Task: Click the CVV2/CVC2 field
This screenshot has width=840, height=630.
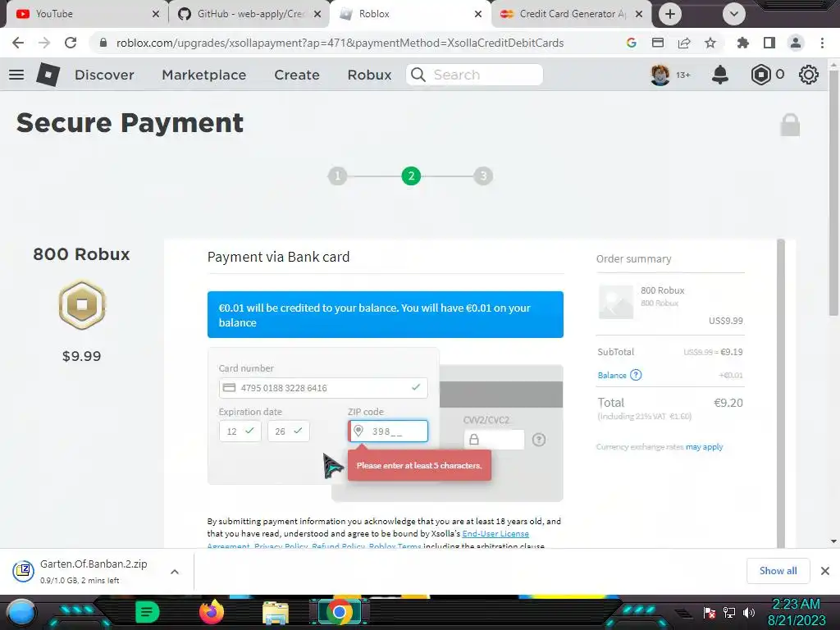Action: pyautogui.click(x=494, y=440)
